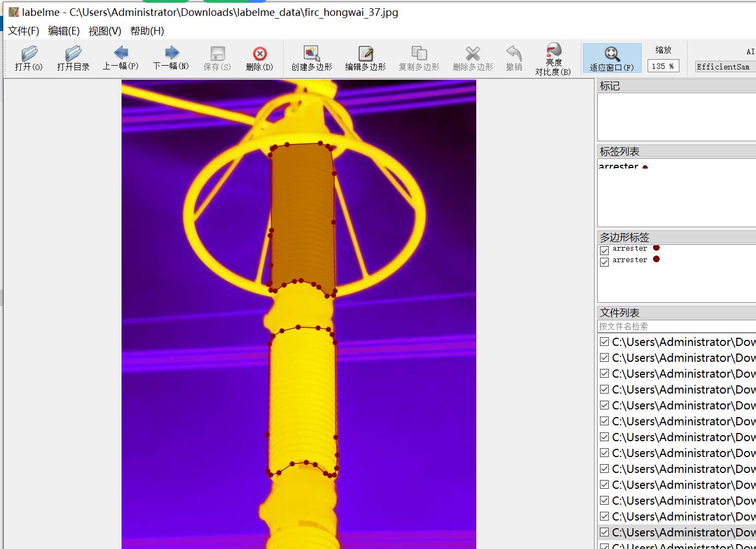756x549 pixels.
Task: Open the EfficientSam model dropdown
Action: (x=725, y=67)
